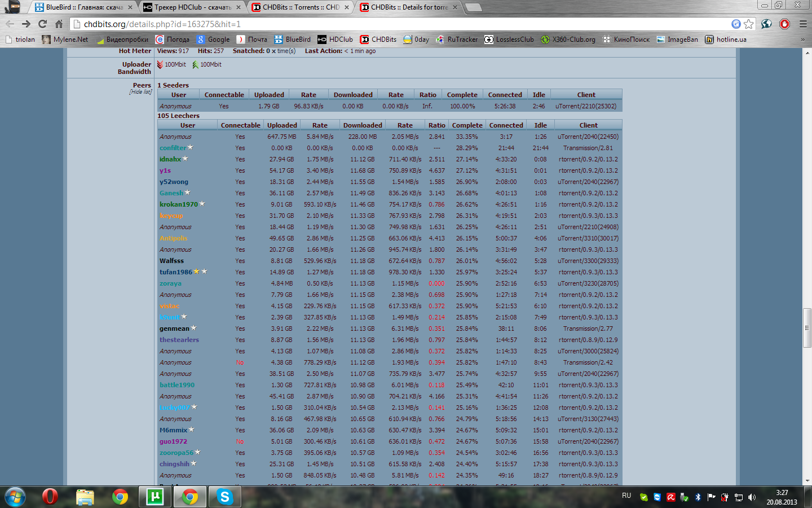Bookmark this page with the star icon

[x=748, y=24]
